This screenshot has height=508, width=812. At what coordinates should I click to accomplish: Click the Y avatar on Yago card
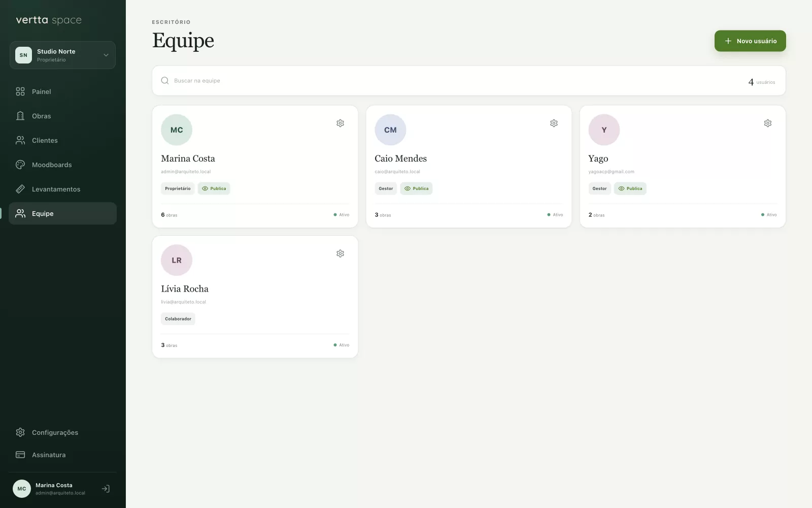click(604, 130)
